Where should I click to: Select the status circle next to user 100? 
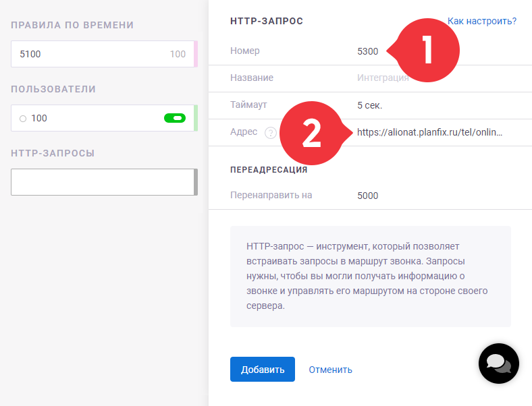[x=23, y=119]
